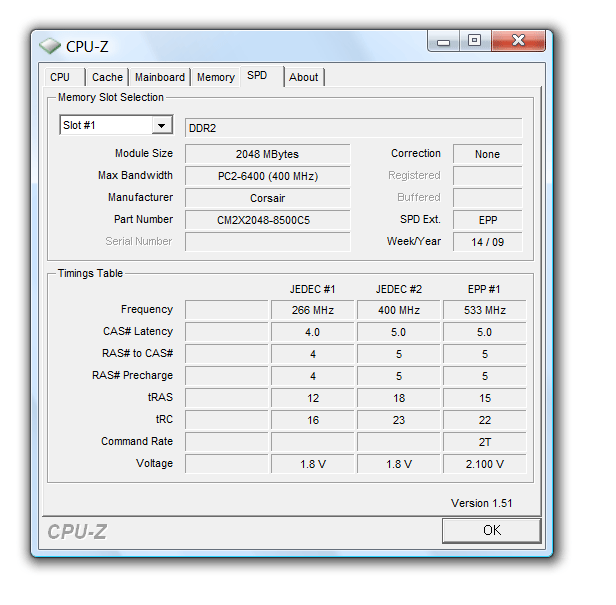Image resolution: width=616 pixels, height=605 pixels.
Task: Select the Corsair manufacturer value
Action: click(x=268, y=198)
